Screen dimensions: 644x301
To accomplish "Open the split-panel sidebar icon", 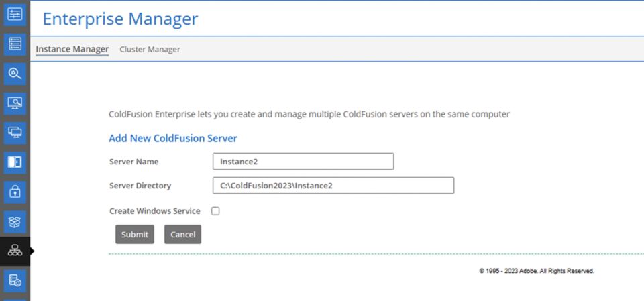I will [x=15, y=162].
